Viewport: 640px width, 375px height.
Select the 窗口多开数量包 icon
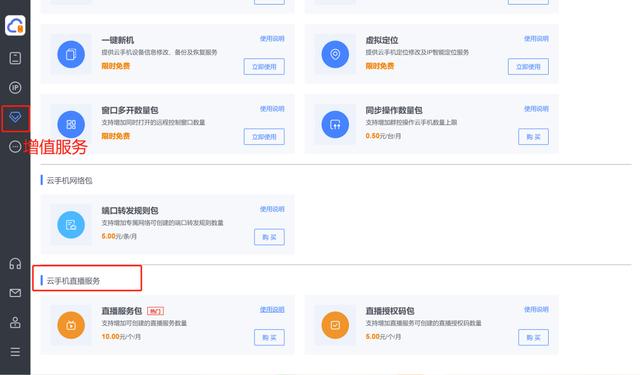click(x=71, y=124)
